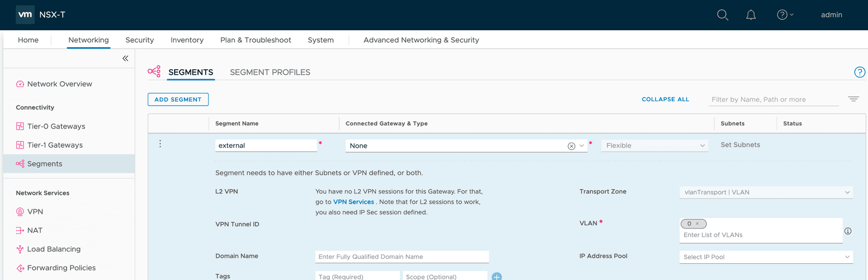Remove the VLAN 0 tag

[x=697, y=224]
